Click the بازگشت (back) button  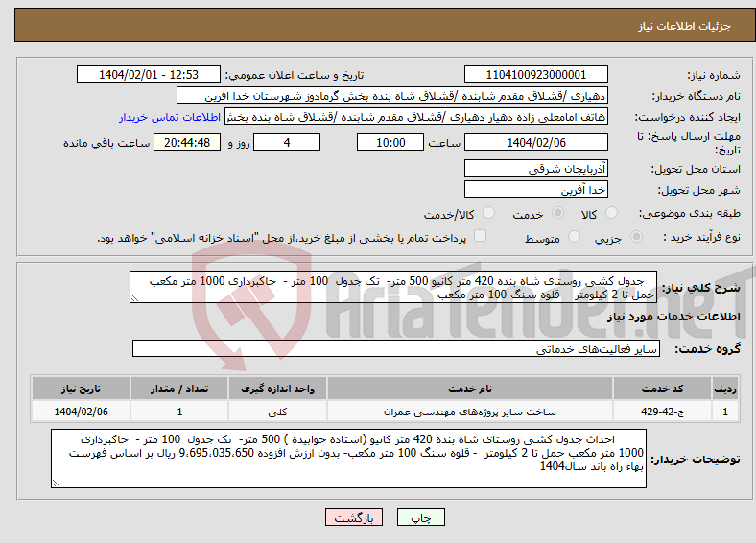354,517
